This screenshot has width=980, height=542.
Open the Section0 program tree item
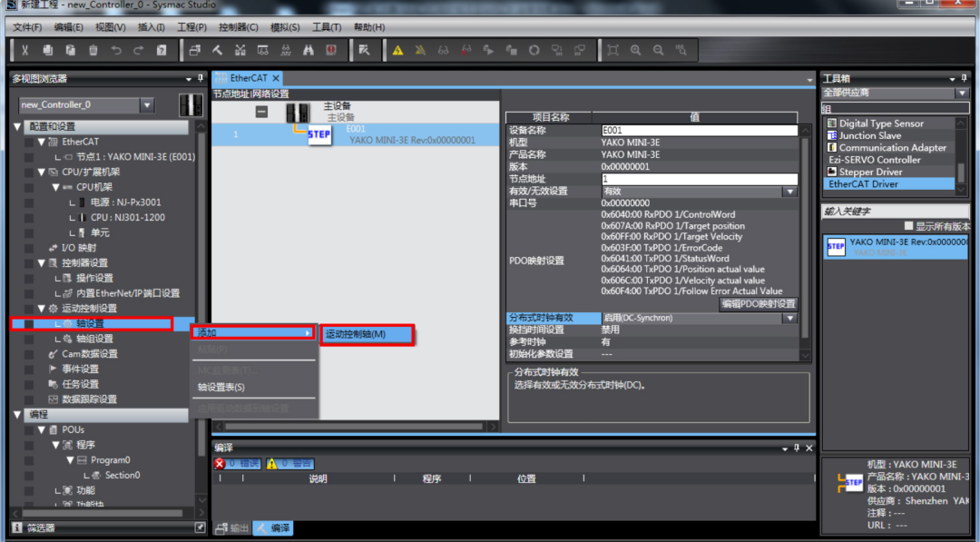click(x=122, y=475)
